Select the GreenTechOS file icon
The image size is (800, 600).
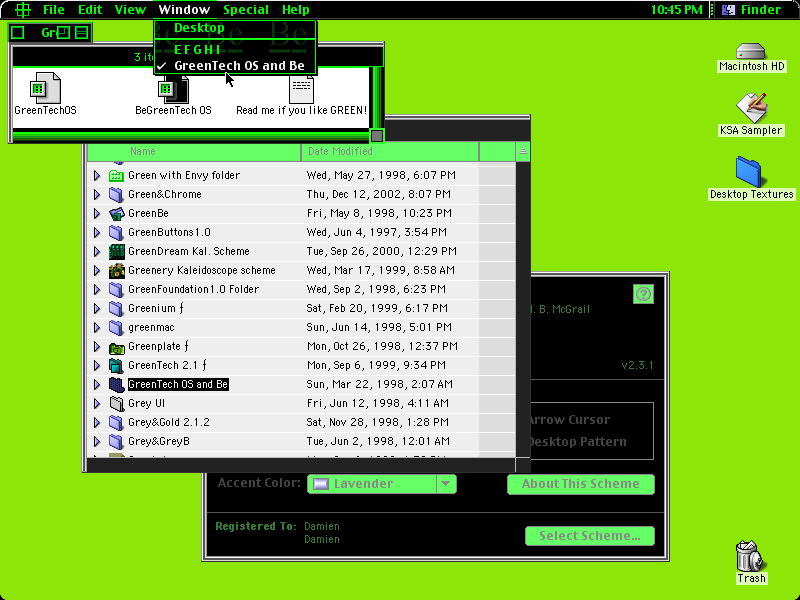coord(45,88)
